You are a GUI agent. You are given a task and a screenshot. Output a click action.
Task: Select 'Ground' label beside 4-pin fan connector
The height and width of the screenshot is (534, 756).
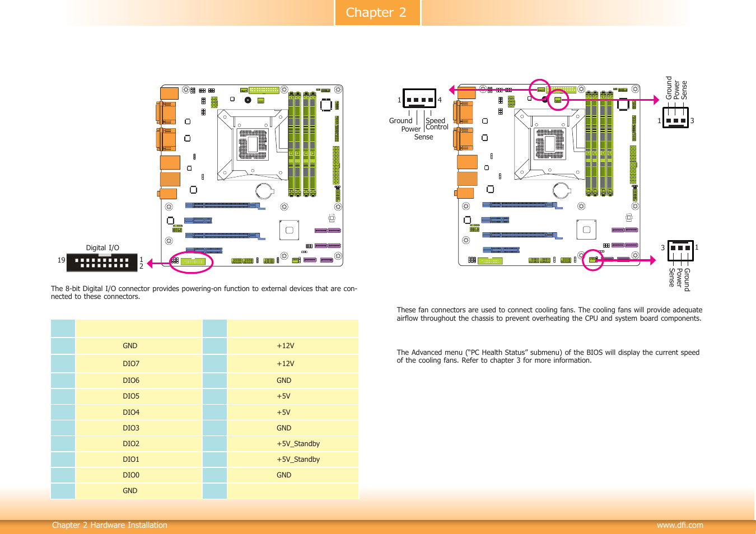(400, 121)
